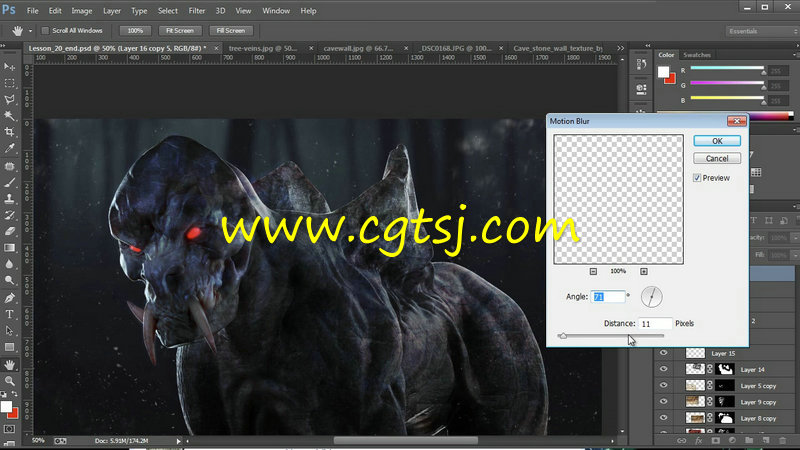The height and width of the screenshot is (450, 800).
Task: Click Cancel in Motion Blur dialog
Action: click(717, 159)
